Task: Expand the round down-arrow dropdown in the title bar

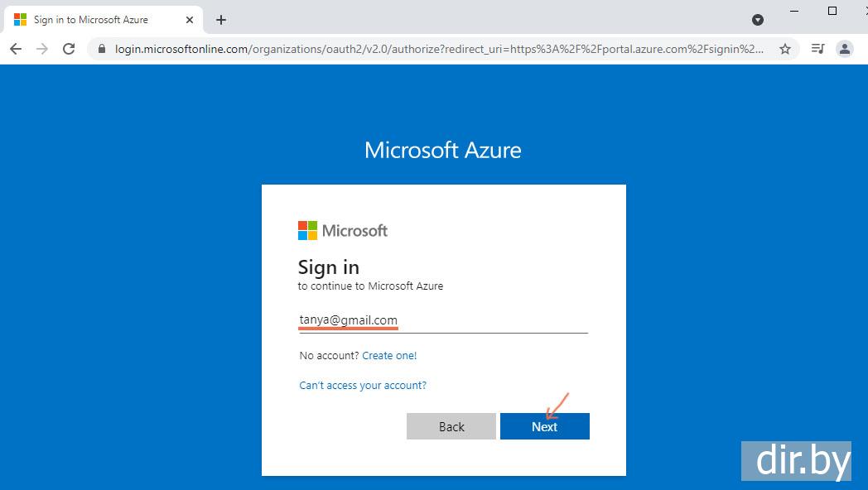Action: click(x=758, y=20)
